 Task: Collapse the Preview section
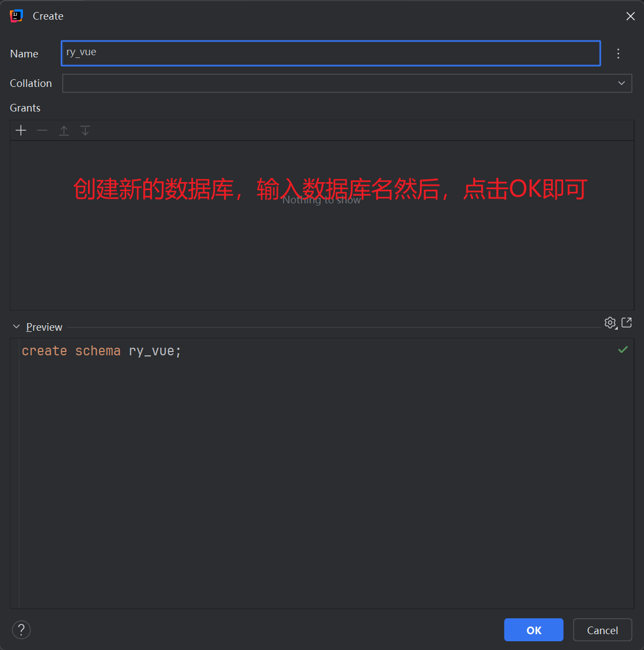click(16, 326)
